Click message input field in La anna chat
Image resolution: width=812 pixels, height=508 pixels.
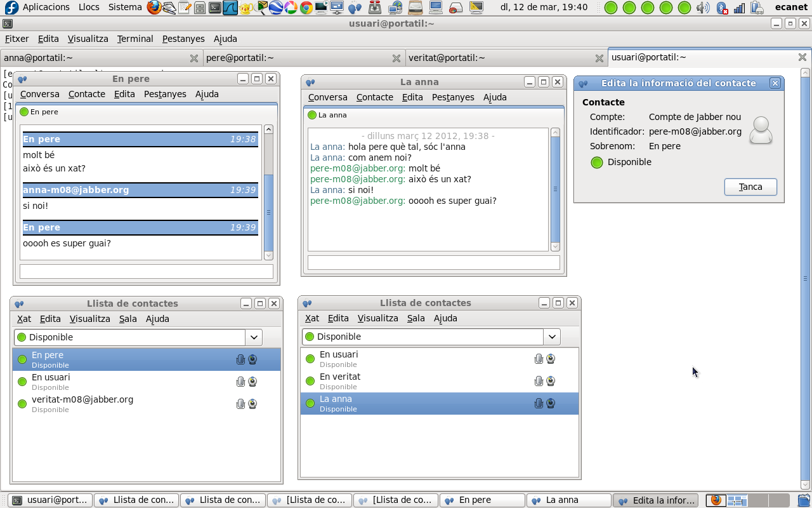coord(433,262)
